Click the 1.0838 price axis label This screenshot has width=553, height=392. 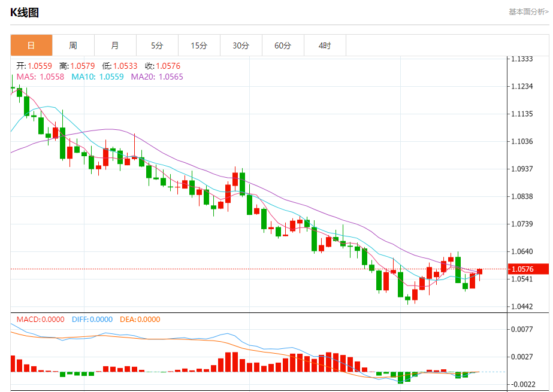(x=522, y=196)
